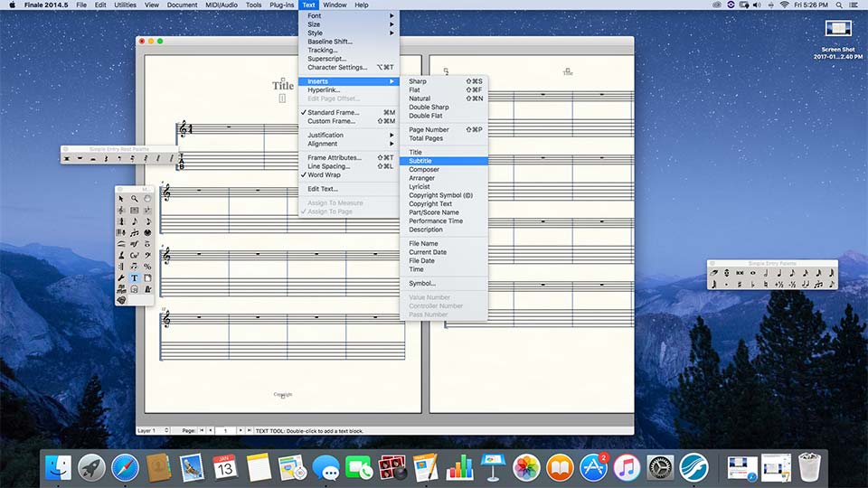Open Symbol… from Inserts submenu
Image resolution: width=868 pixels, height=488 pixels.
tap(444, 283)
